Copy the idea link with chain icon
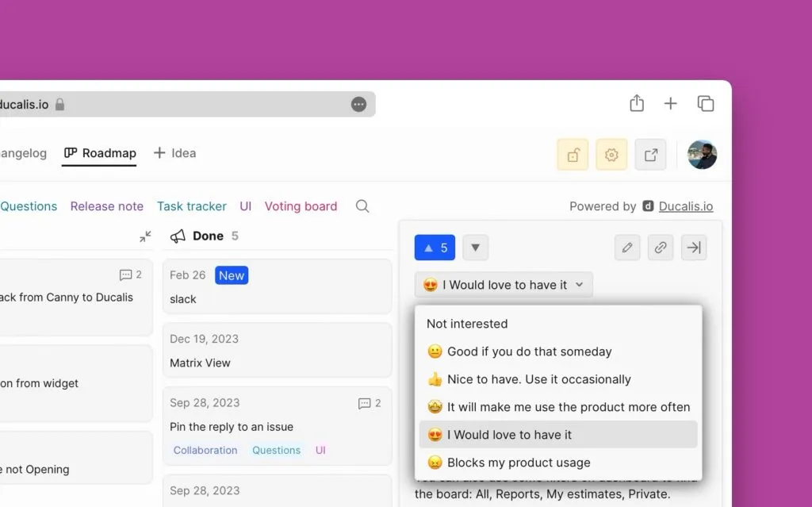 [x=661, y=248]
